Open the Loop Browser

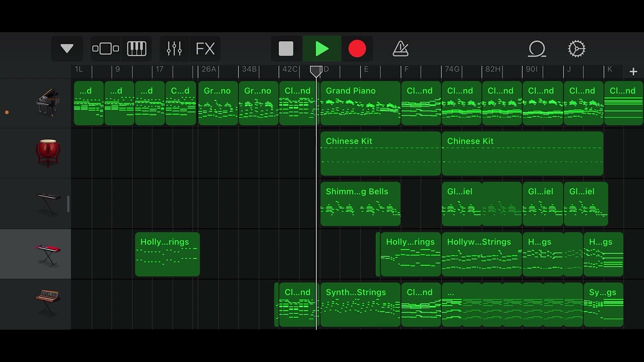point(537,49)
